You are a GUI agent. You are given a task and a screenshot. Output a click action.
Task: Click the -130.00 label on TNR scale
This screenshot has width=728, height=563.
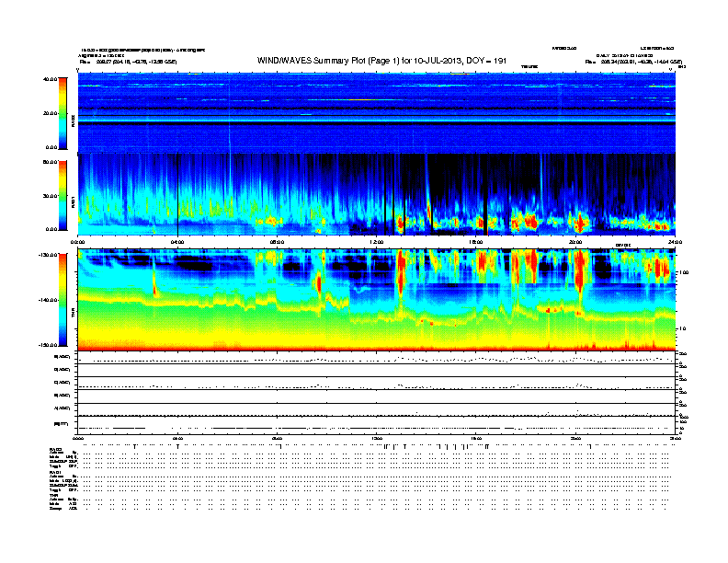(49, 255)
